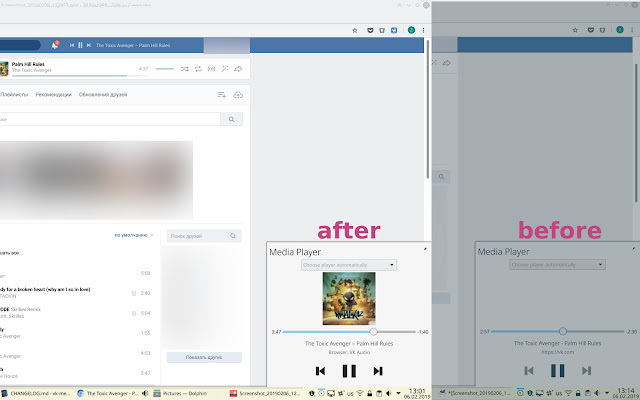Screen dimensions: 640x400
Task: Click 'The Toxic Avenger – Palm Hill Rules' in VK header
Action: (133, 45)
